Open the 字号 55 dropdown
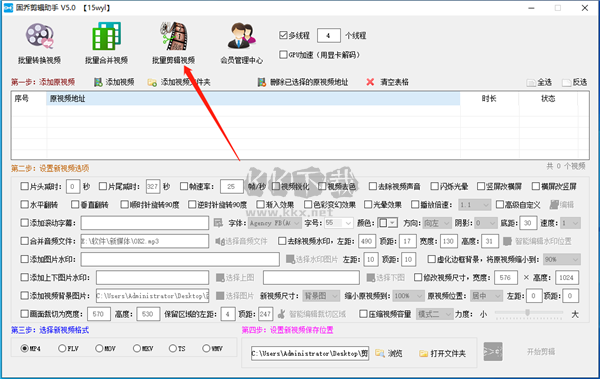 [x=339, y=223]
